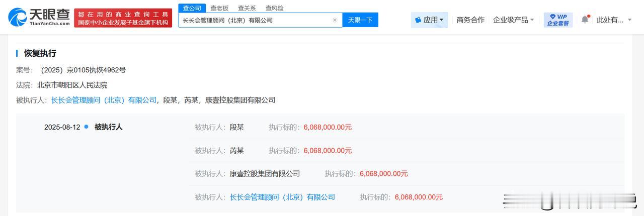The image size is (644, 216).
Task: Open the 此处有... user account menu
Action: click(614, 20)
